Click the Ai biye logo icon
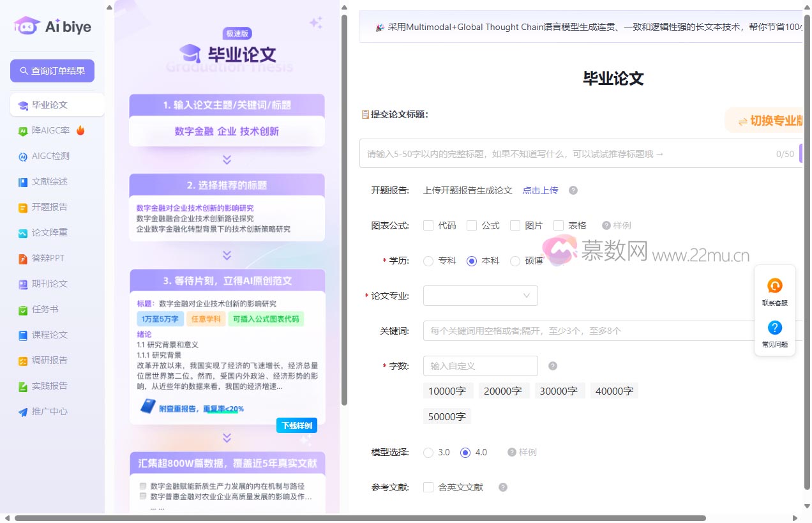The height and width of the screenshot is (523, 812). (27, 26)
